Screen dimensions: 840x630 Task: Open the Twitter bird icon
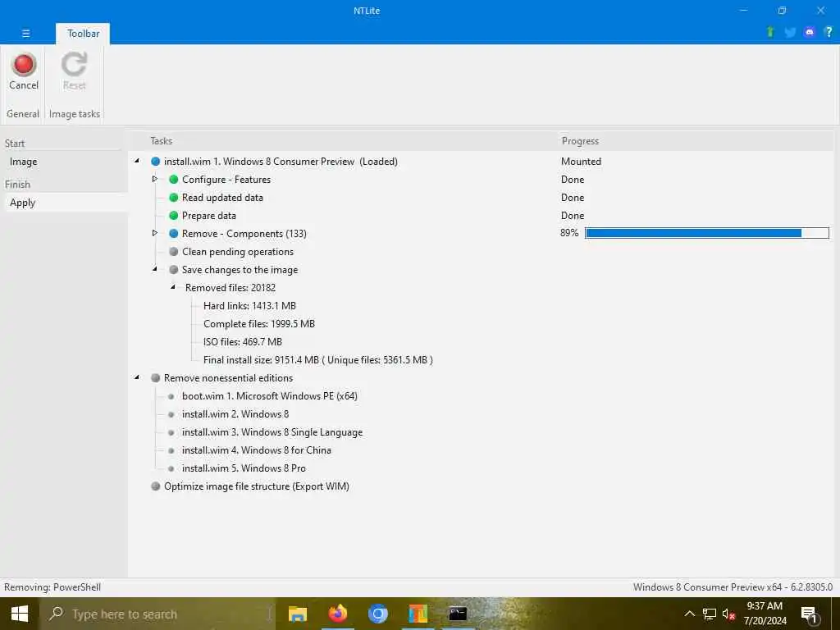790,33
